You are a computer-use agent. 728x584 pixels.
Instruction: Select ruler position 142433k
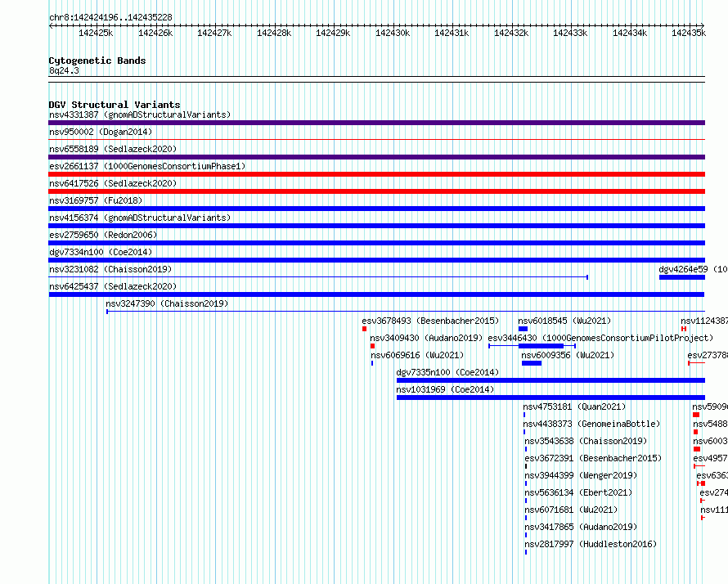[570, 33]
